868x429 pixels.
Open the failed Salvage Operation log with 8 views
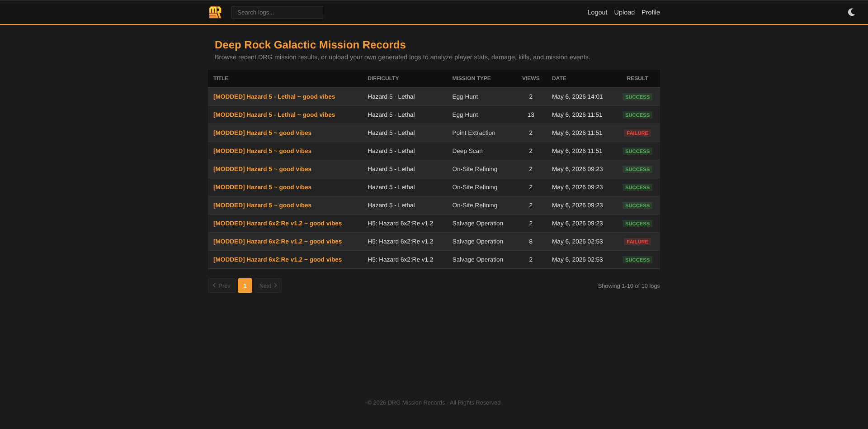pos(278,241)
